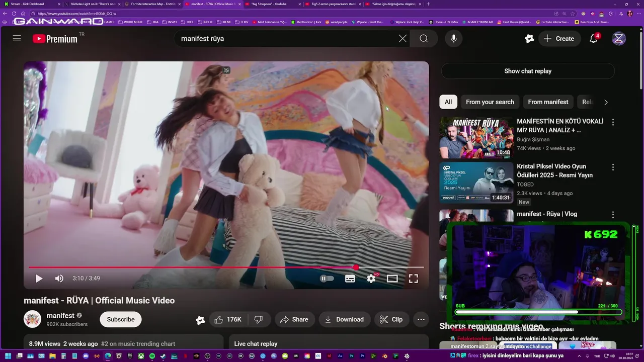
Task: Toggle subtitles/closed captions
Action: pos(350,278)
